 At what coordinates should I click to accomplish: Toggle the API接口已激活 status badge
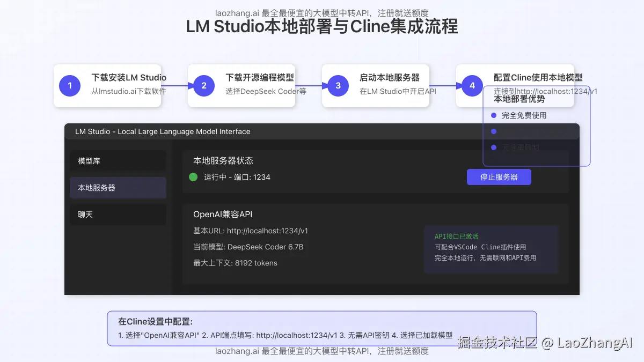click(x=456, y=236)
